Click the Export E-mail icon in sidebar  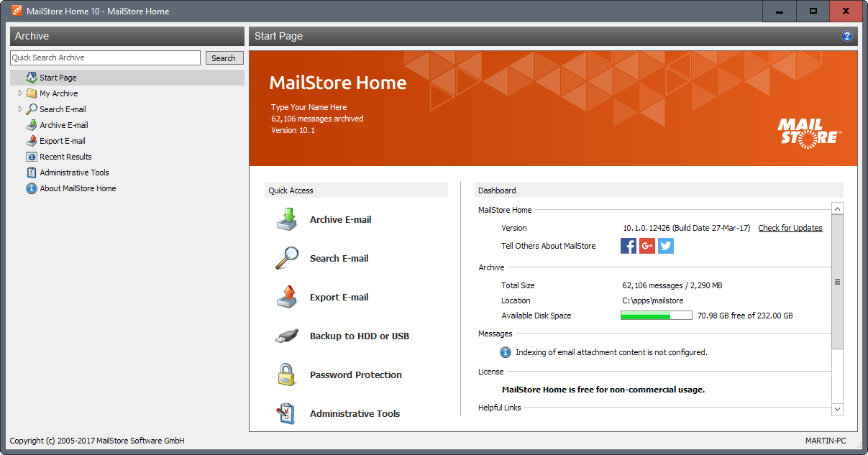point(32,141)
